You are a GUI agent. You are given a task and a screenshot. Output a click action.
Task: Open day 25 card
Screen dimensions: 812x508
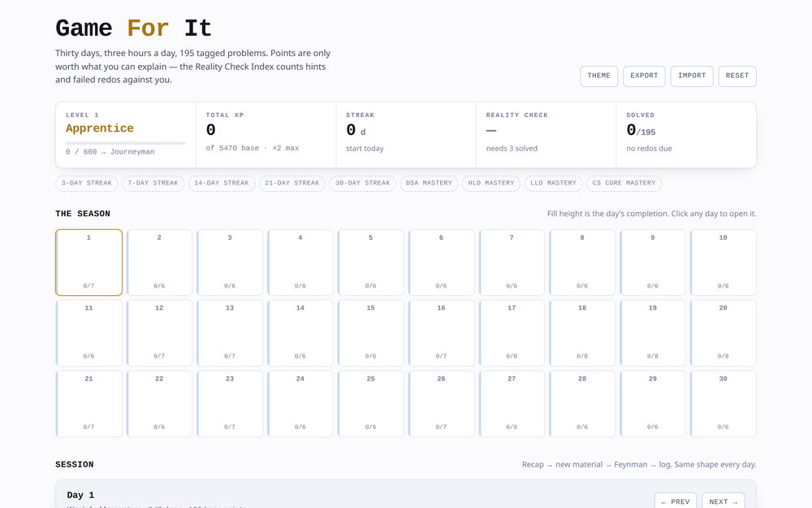pos(371,404)
